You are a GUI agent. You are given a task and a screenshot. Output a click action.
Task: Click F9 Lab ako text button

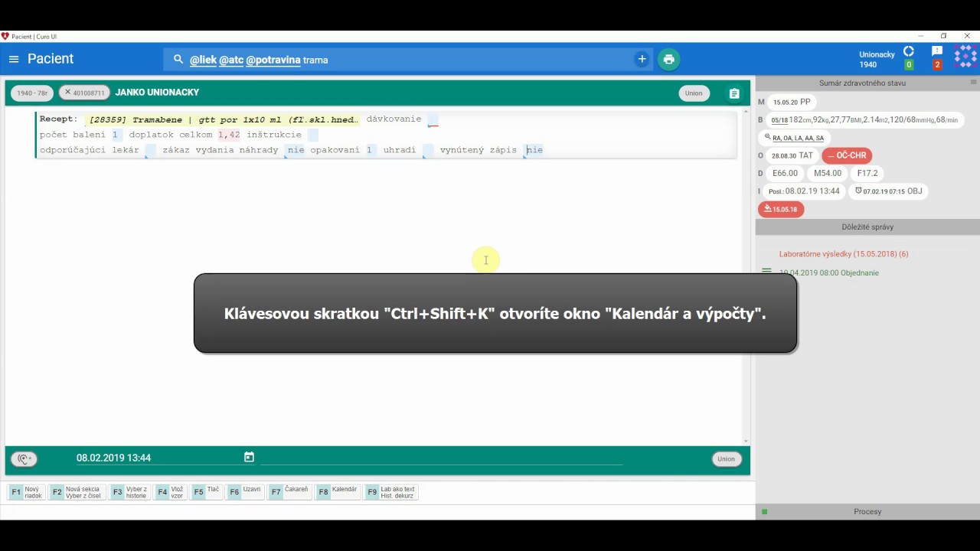click(x=390, y=492)
